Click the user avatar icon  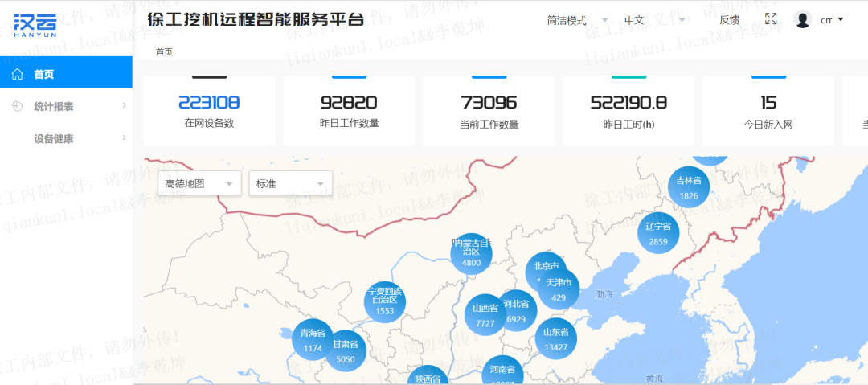[x=802, y=19]
